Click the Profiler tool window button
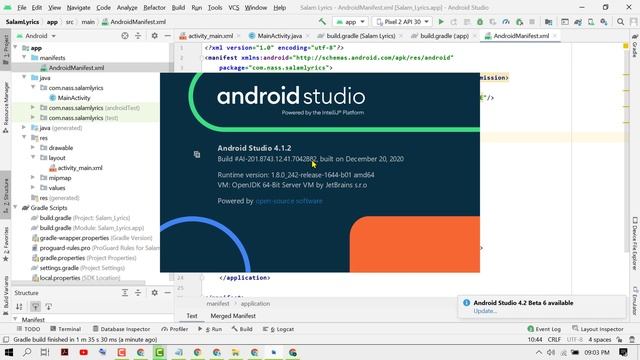The width and height of the screenshot is (640, 360). pyautogui.click(x=175, y=329)
